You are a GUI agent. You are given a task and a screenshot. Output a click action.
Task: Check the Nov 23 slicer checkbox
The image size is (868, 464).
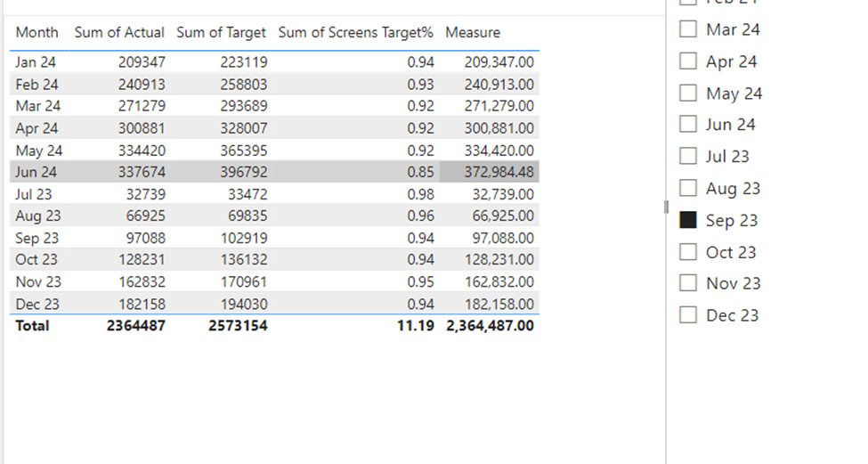687,283
